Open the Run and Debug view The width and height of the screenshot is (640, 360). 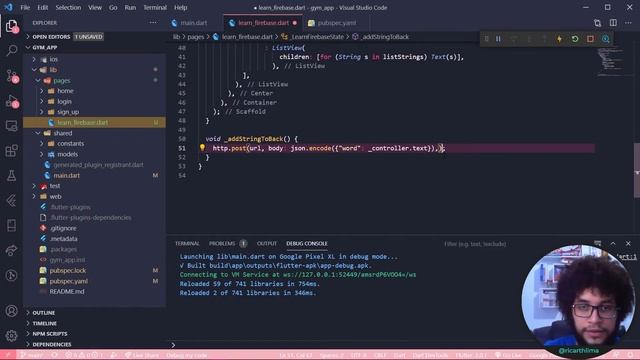pos(11,101)
